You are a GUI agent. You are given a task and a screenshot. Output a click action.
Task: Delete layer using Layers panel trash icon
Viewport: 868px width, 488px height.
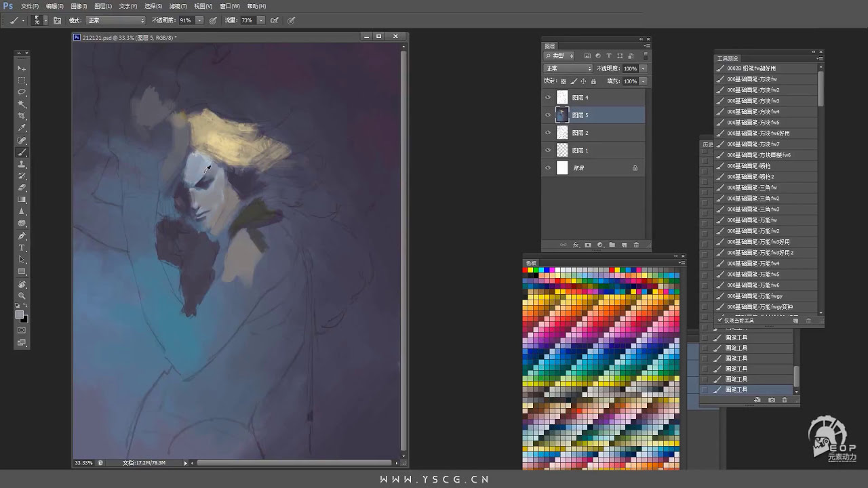point(636,245)
